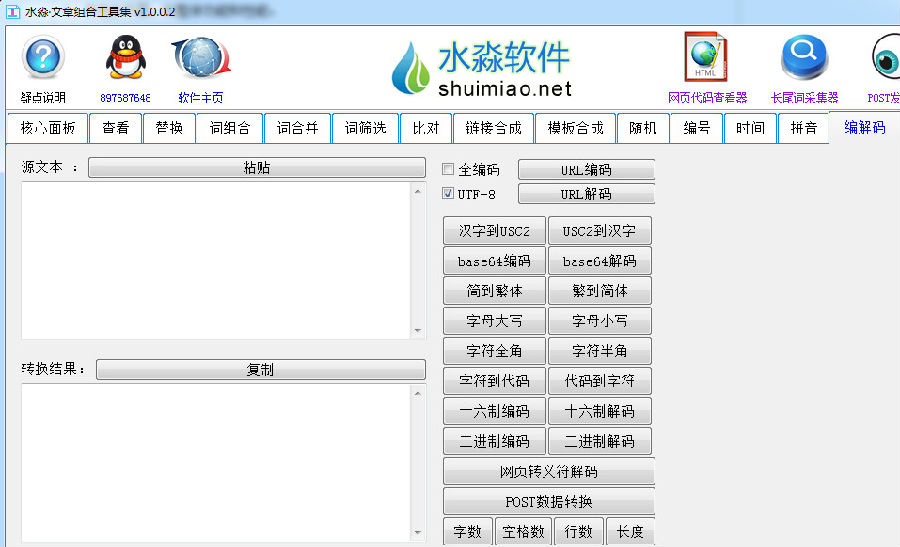Screen dimensions: 900x547
Task: Click source text scrollbar up arrow
Action: 417,191
